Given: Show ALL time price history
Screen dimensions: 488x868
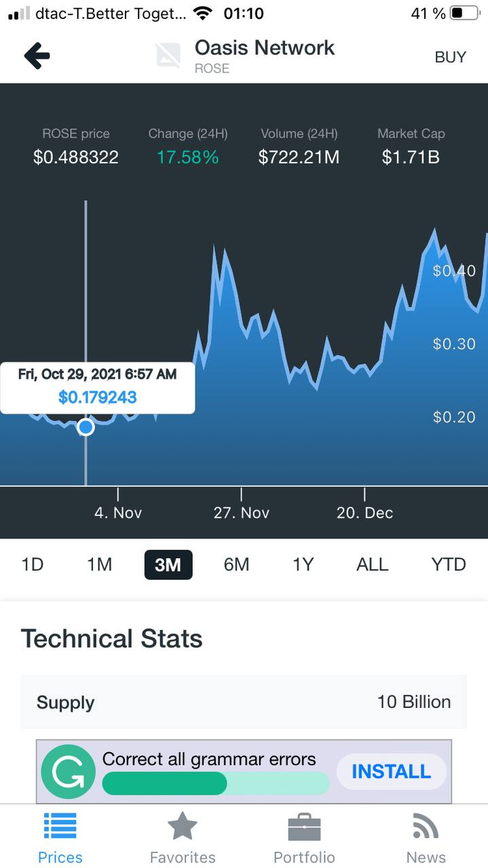Looking at the screenshot, I should [x=372, y=564].
